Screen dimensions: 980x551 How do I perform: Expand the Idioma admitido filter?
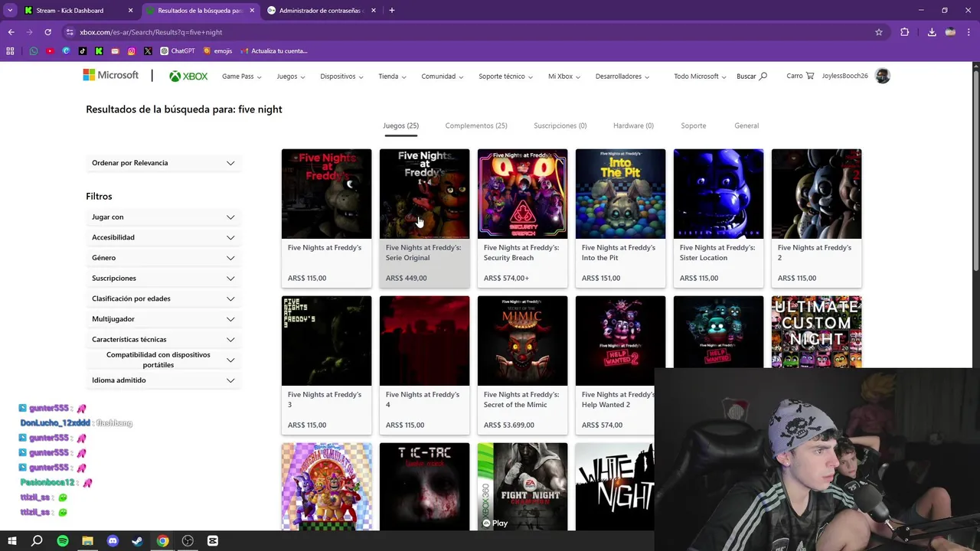163,380
